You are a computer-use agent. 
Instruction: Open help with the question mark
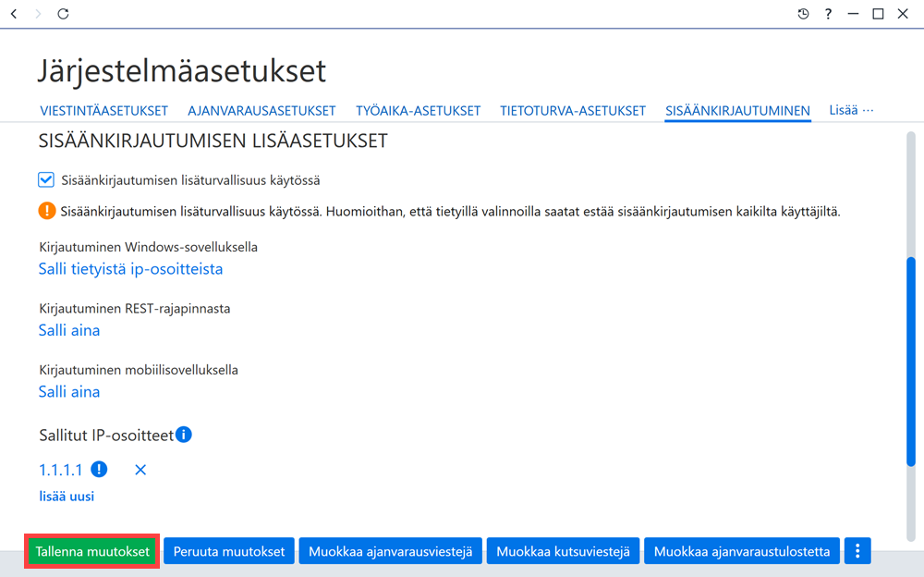(828, 14)
